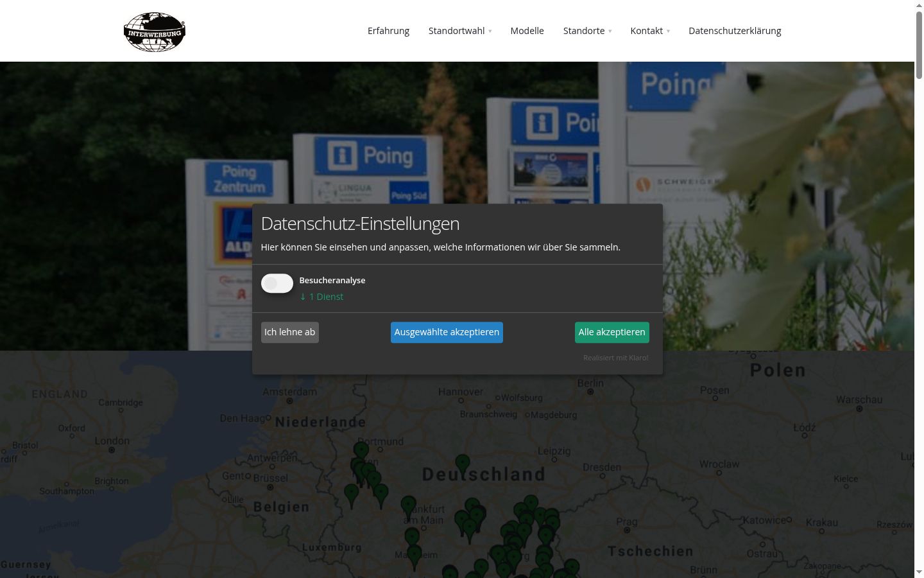Follow the 'Realisiert mit Klaro!' link

pyautogui.click(x=616, y=358)
